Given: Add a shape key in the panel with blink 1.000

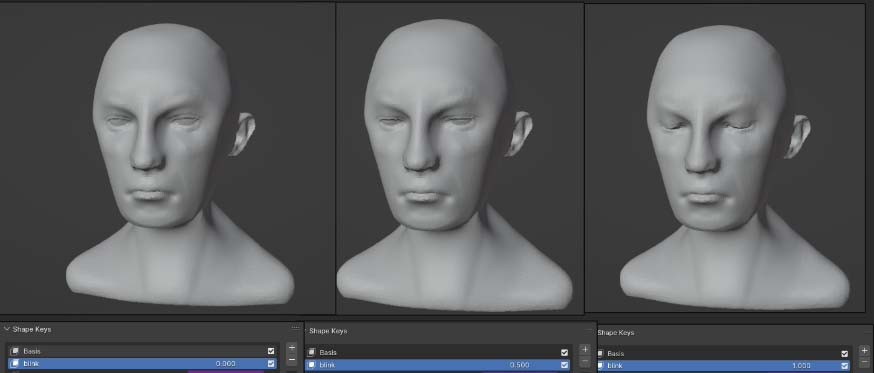Looking at the screenshot, I should tap(865, 351).
